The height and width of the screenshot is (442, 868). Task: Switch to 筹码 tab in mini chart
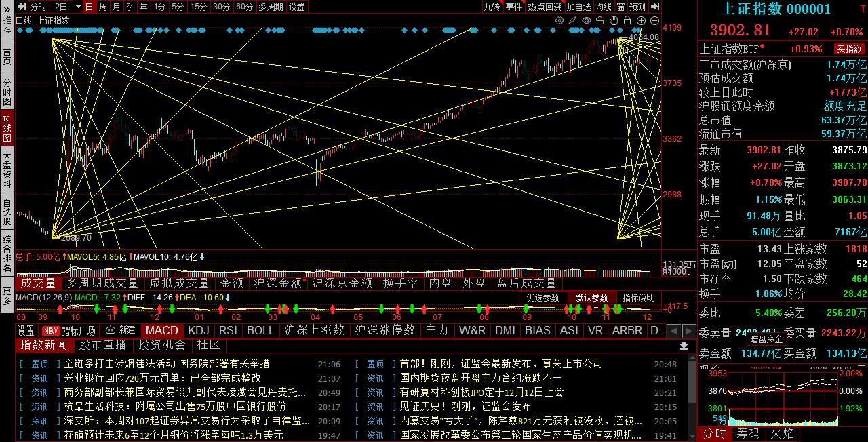click(749, 433)
